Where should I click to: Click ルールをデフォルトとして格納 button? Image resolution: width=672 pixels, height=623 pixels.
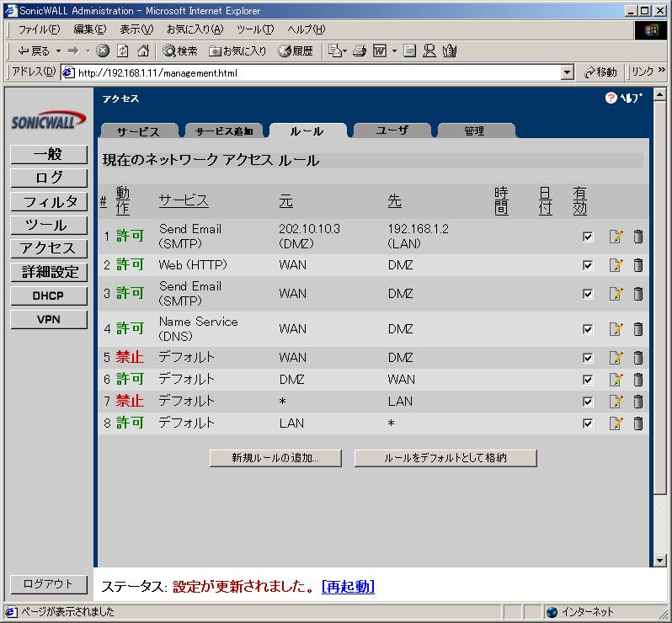point(445,458)
